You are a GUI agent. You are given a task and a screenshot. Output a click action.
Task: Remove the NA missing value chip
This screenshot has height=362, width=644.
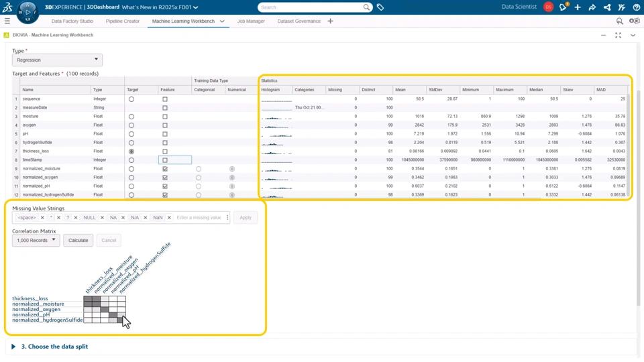pos(123,217)
